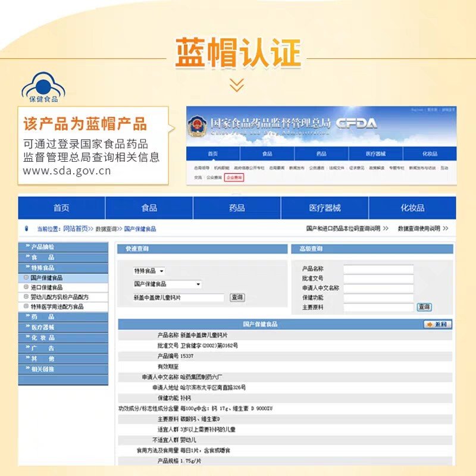The image size is (476, 476).
Task: Open the 医疗器械 section in the sidebar
Action: [63, 327]
